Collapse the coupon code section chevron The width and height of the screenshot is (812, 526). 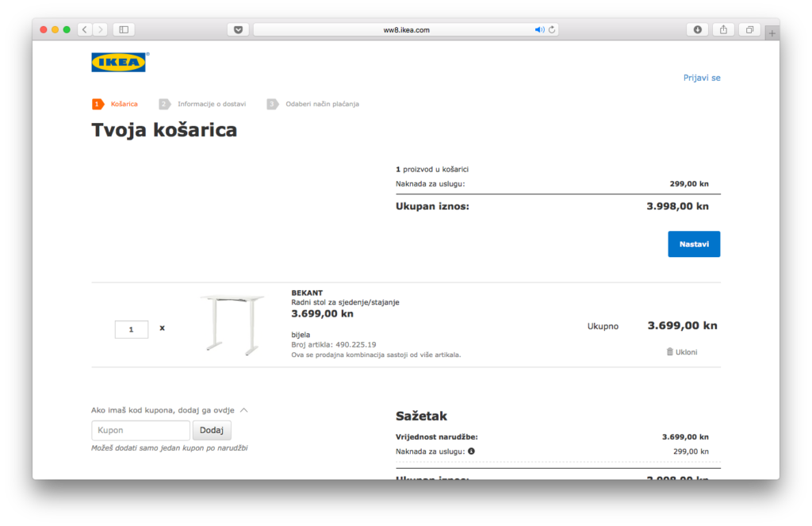click(243, 410)
